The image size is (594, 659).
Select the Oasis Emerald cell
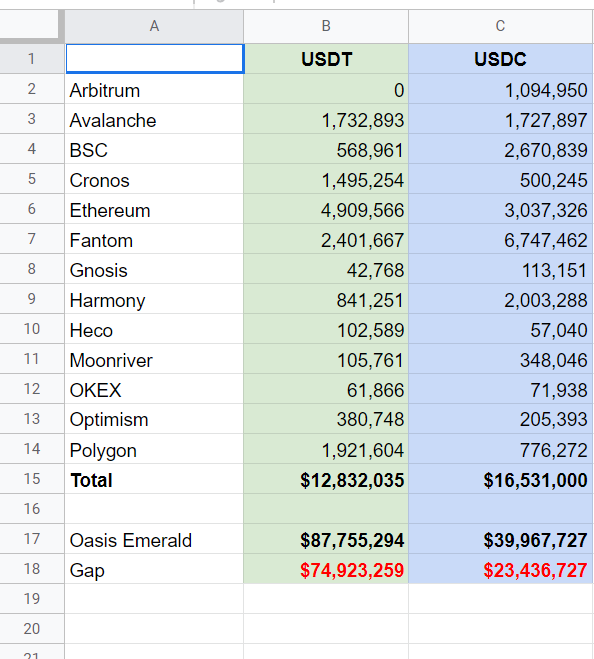point(154,539)
